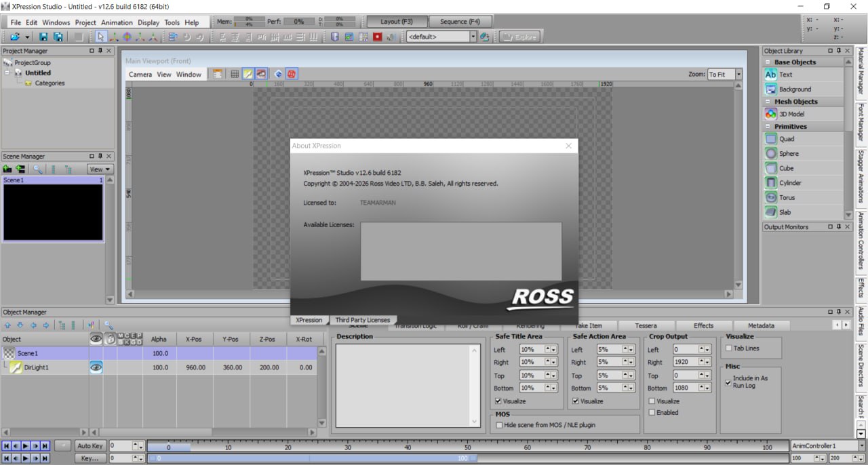Screen dimensions: 868x465
Task: Switch to Third Party Licenses tab
Action: coord(363,320)
